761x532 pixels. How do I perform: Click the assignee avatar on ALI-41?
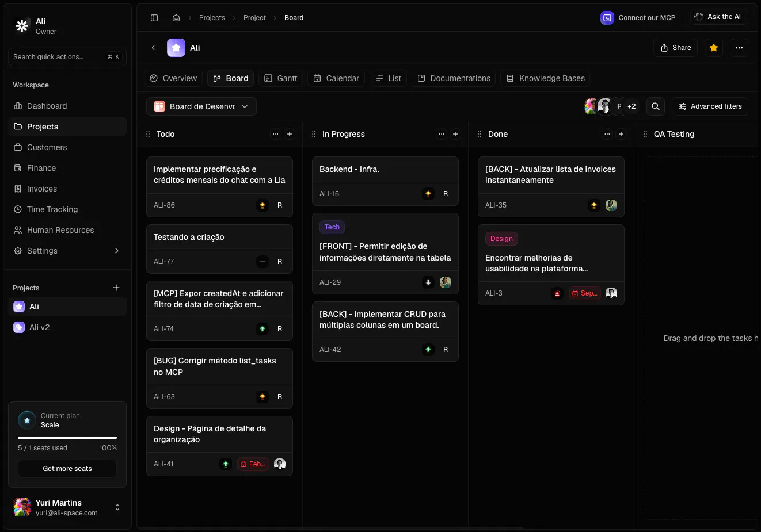pyautogui.click(x=280, y=464)
